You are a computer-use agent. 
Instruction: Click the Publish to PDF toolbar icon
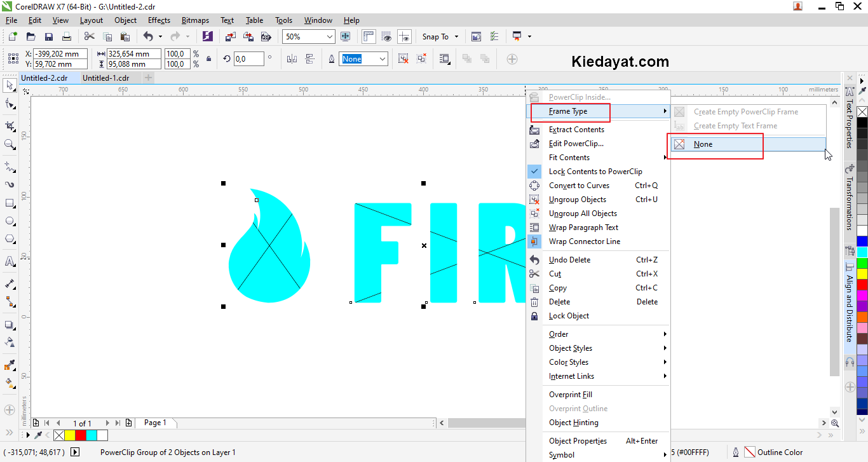(x=266, y=36)
